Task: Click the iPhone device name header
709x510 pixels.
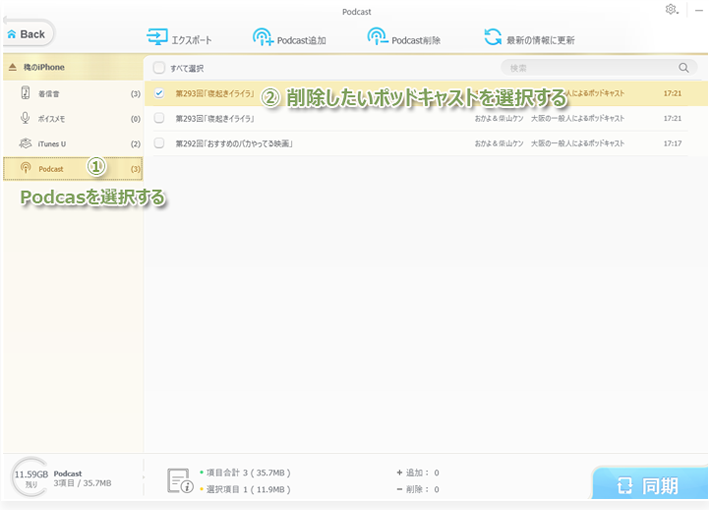Action: (x=44, y=67)
